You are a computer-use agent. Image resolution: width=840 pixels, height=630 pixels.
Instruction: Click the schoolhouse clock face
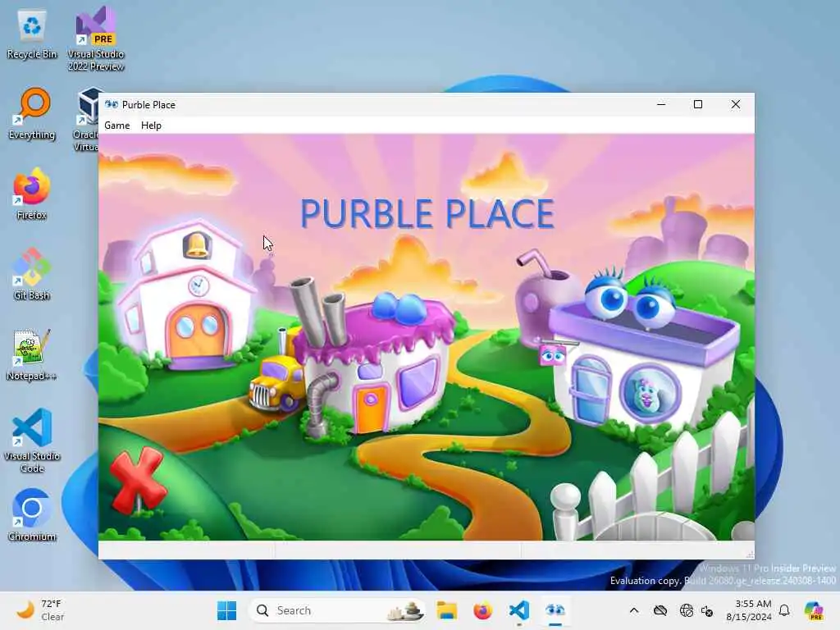click(x=199, y=285)
